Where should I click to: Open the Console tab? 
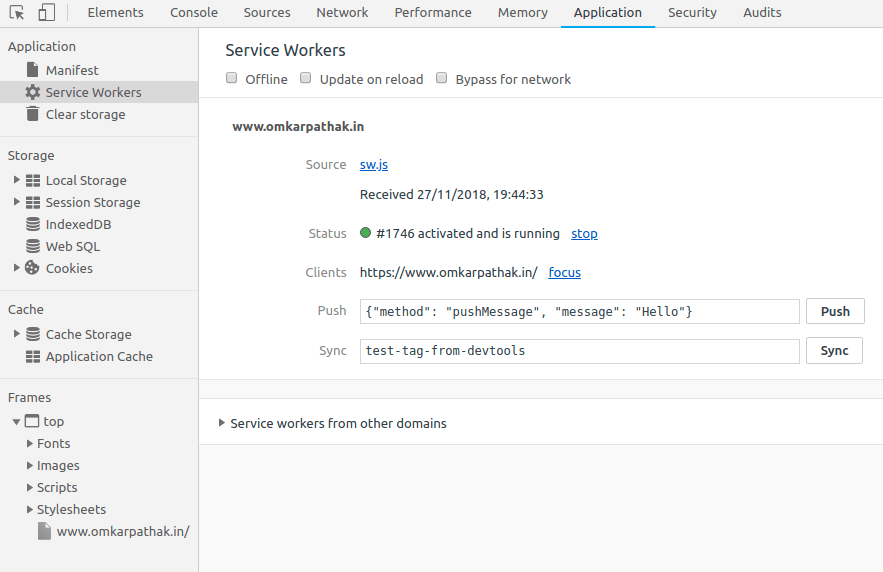[194, 13]
